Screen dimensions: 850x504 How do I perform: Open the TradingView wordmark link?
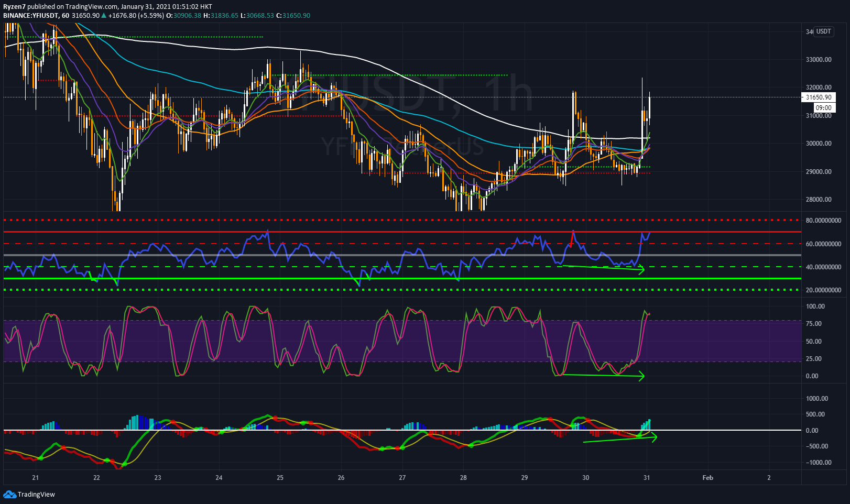pos(36,494)
